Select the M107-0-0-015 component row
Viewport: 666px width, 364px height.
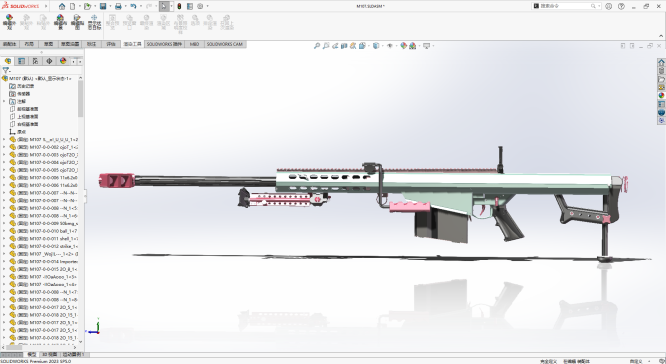43,269
